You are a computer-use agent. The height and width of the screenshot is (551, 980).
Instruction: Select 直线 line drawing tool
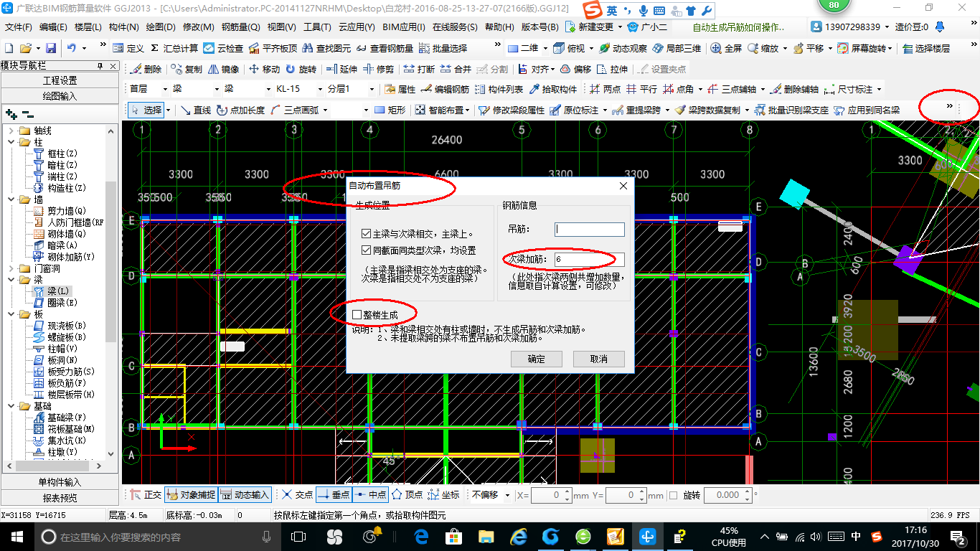(196, 110)
